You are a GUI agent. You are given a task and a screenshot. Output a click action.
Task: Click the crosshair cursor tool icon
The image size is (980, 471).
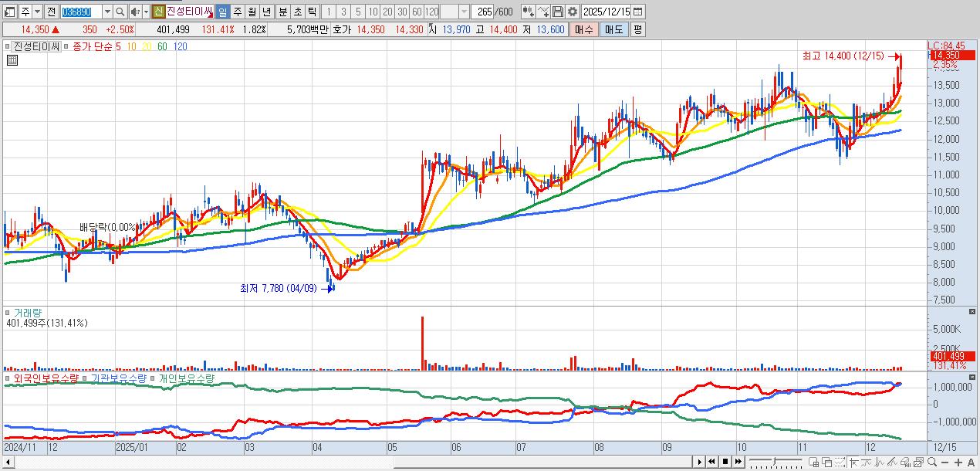click(853, 463)
